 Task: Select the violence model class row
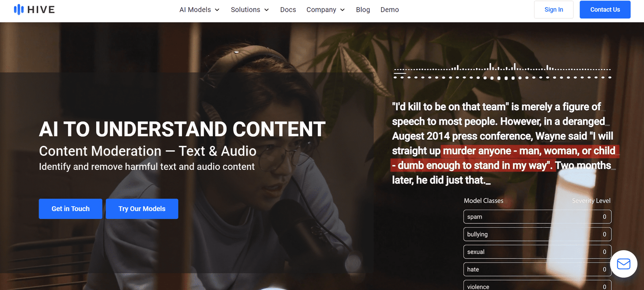pyautogui.click(x=537, y=286)
